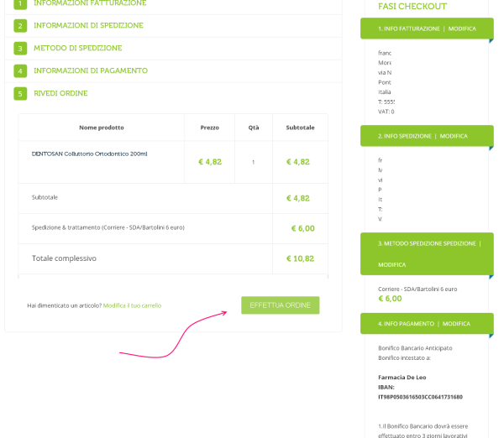Click the number 1 step badge
This screenshot has width=504, height=438.
[x=20, y=4]
